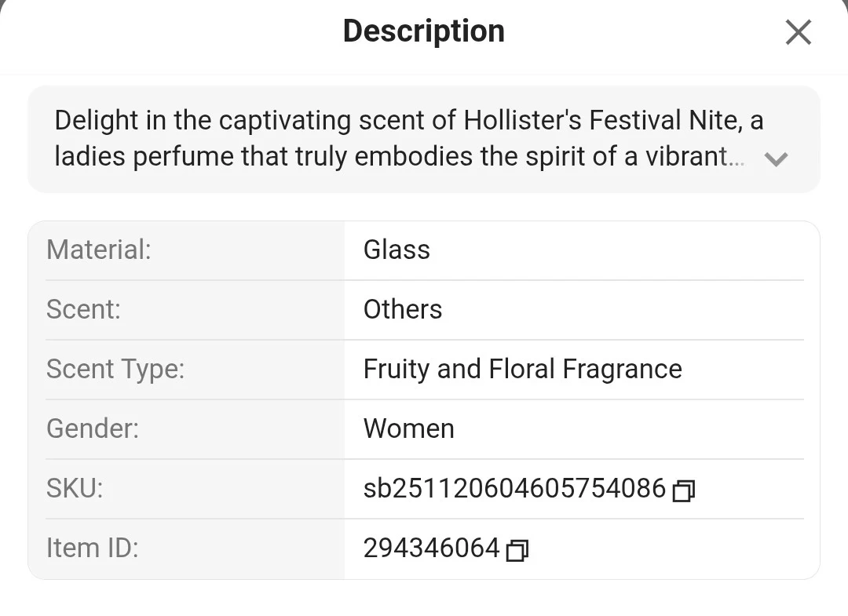The image size is (848, 616).
Task: Select the "Glass" material value
Action: (397, 250)
